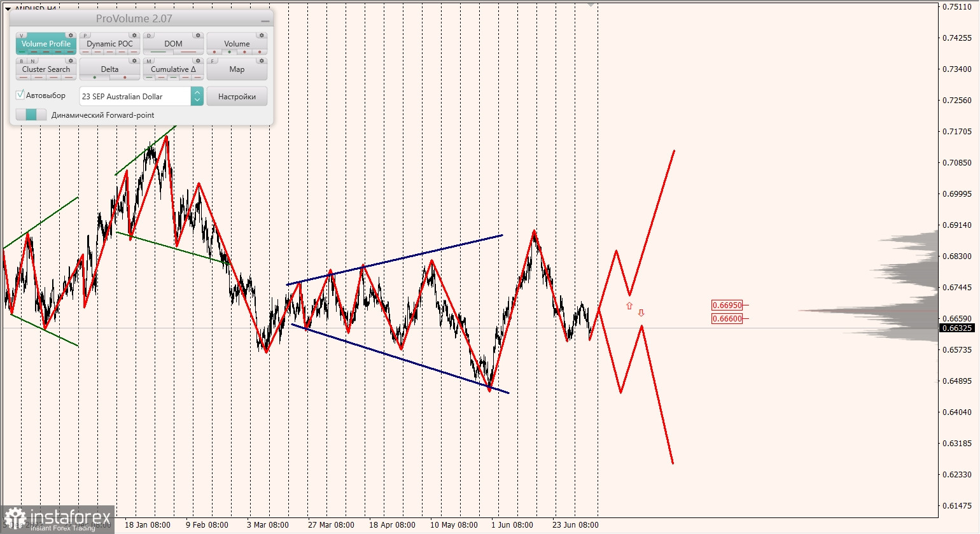Click the 9 Feb 08:00 time label
This screenshot has width=980, height=534.
click(207, 525)
